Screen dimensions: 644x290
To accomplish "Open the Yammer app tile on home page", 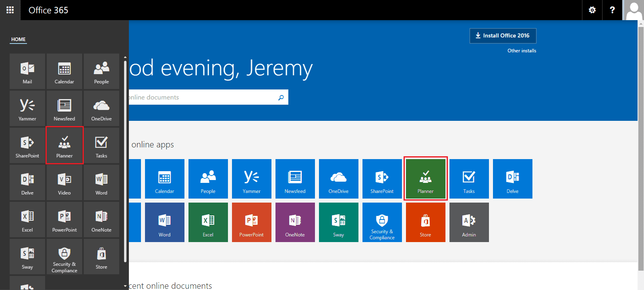I will [x=252, y=179].
